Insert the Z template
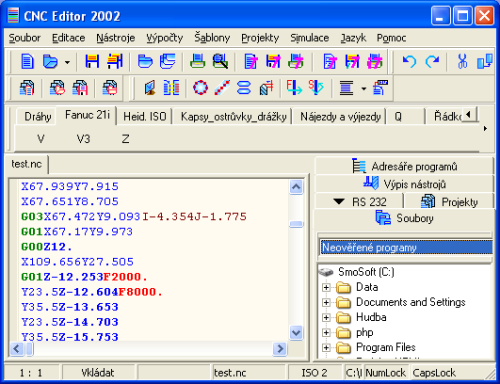 [x=125, y=139]
